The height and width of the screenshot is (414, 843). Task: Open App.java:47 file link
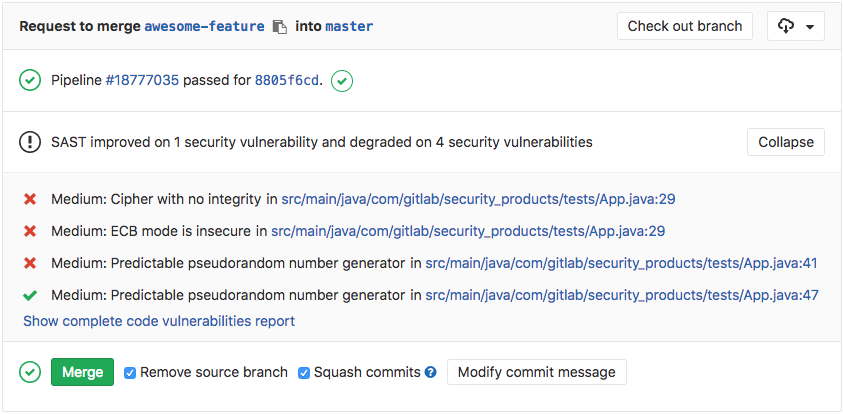point(621,295)
